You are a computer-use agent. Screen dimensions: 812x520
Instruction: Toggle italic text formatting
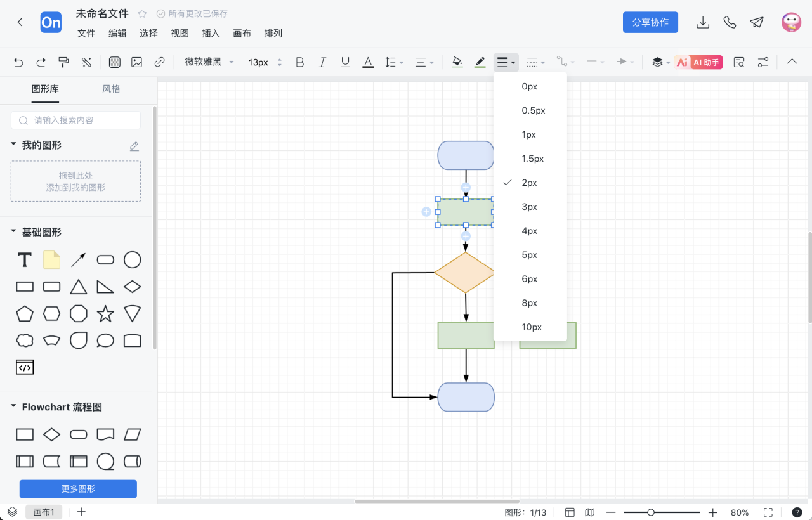click(322, 62)
